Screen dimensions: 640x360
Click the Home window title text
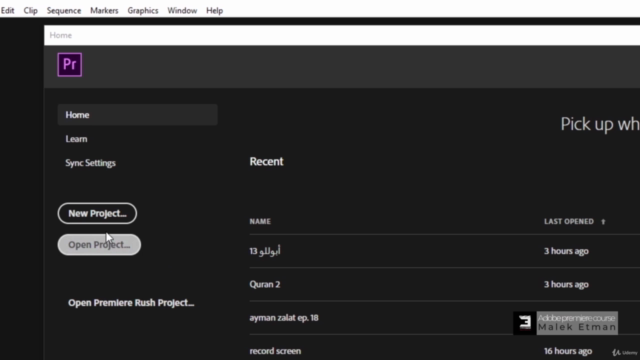[x=61, y=35]
